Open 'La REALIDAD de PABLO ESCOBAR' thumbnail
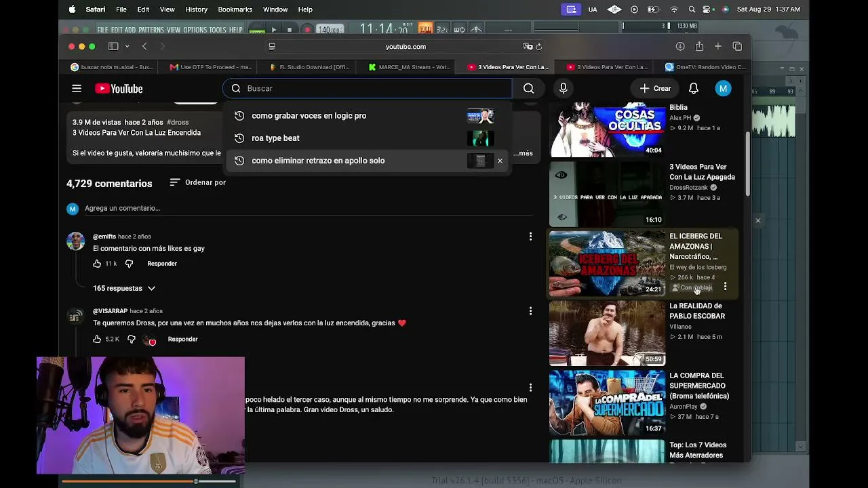The width and height of the screenshot is (868, 488). click(x=608, y=333)
